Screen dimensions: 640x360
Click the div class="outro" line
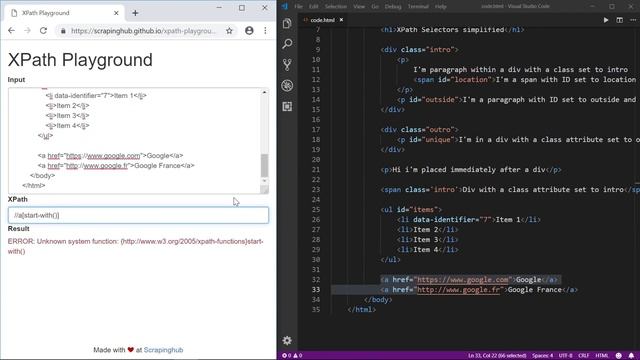pyautogui.click(x=420, y=129)
